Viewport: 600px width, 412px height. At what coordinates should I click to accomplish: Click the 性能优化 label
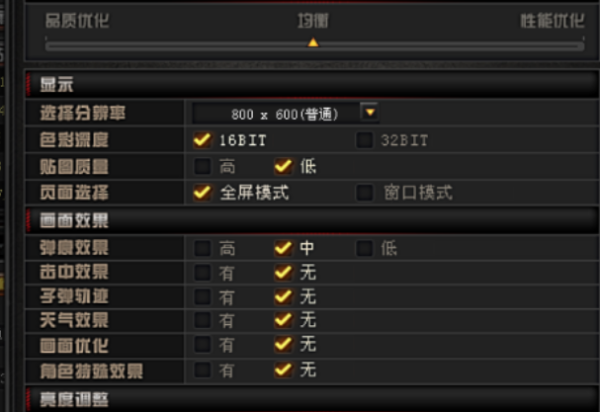coord(552,21)
